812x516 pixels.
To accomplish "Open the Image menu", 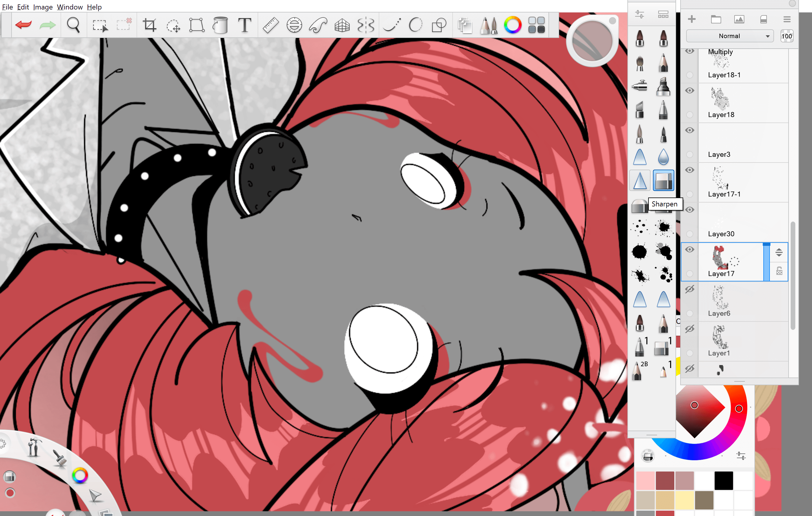I will pos(42,7).
